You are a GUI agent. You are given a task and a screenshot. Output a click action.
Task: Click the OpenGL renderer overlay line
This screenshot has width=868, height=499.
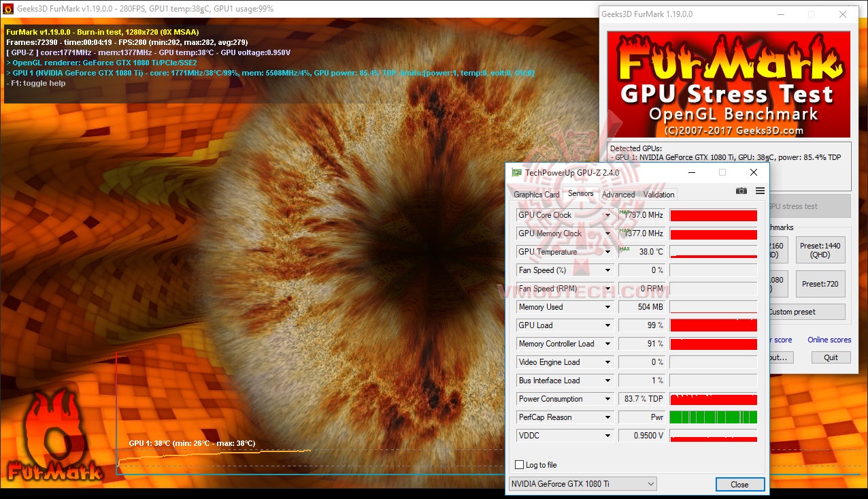[x=101, y=63]
